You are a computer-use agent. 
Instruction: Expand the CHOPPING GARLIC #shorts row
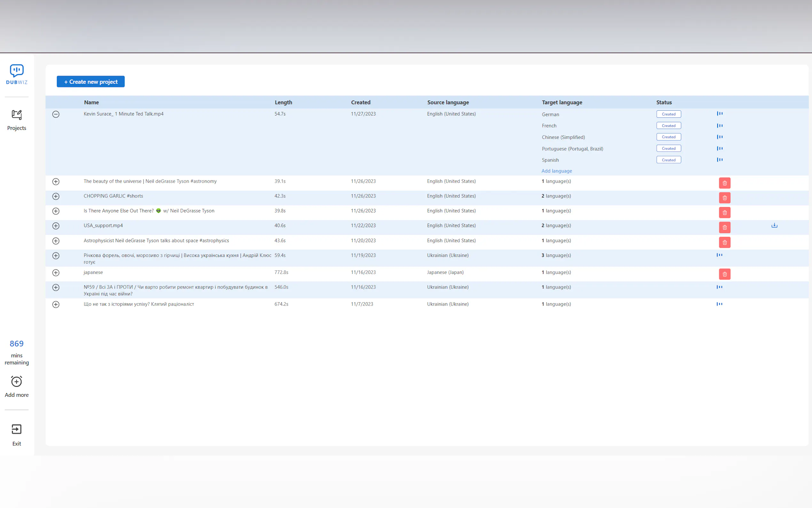pyautogui.click(x=56, y=196)
